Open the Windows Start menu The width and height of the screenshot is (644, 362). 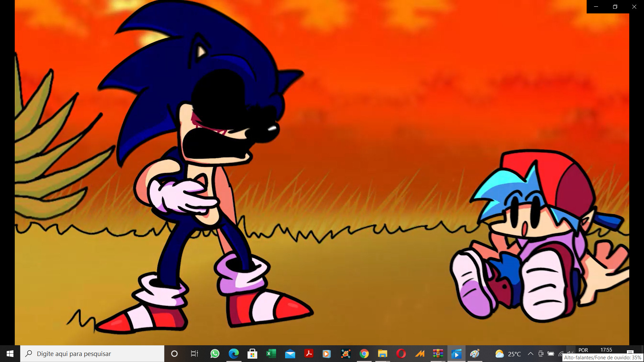click(10, 354)
